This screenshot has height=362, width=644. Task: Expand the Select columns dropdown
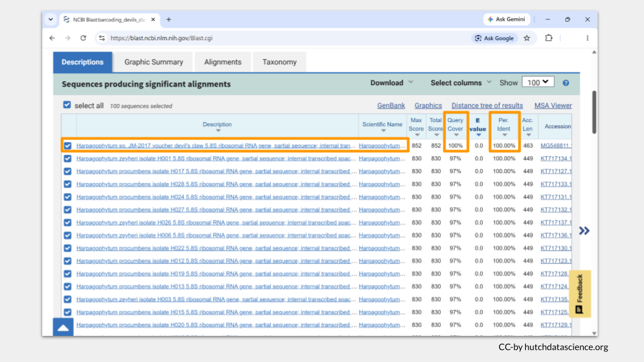pyautogui.click(x=461, y=83)
